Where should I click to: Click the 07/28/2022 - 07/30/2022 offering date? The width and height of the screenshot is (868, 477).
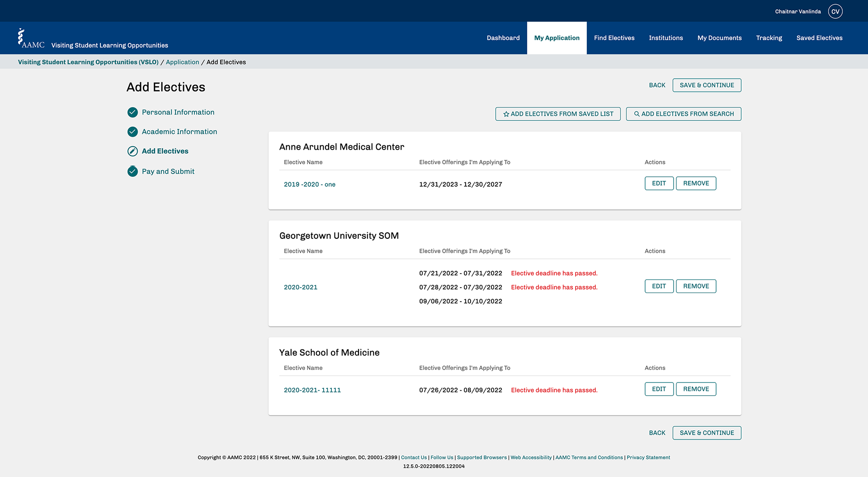pos(461,287)
